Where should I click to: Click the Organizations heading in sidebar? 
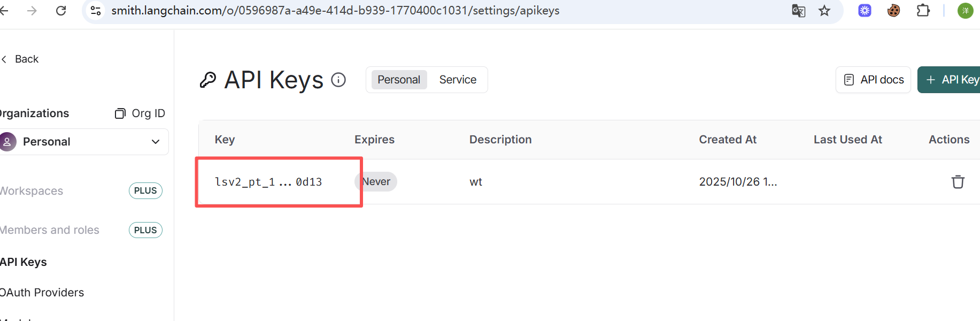click(x=35, y=113)
